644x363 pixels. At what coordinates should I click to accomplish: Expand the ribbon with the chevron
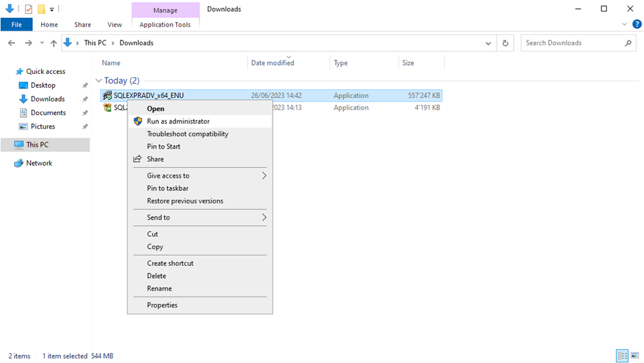click(624, 24)
